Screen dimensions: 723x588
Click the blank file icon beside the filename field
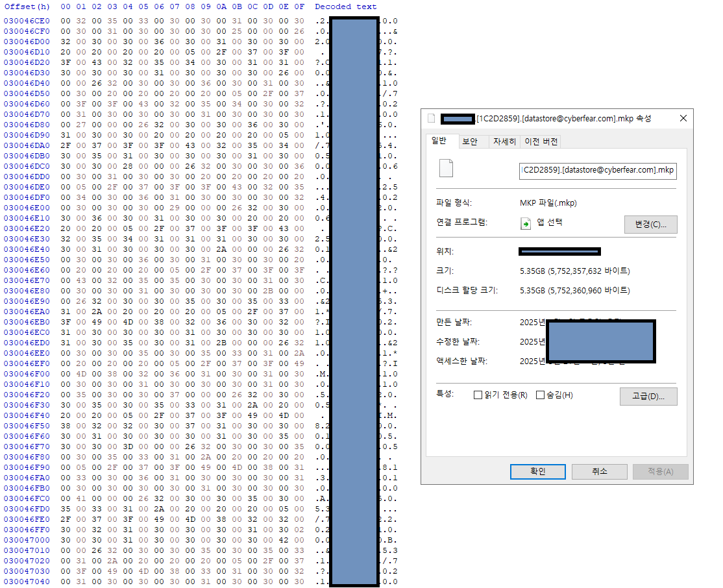click(446, 168)
